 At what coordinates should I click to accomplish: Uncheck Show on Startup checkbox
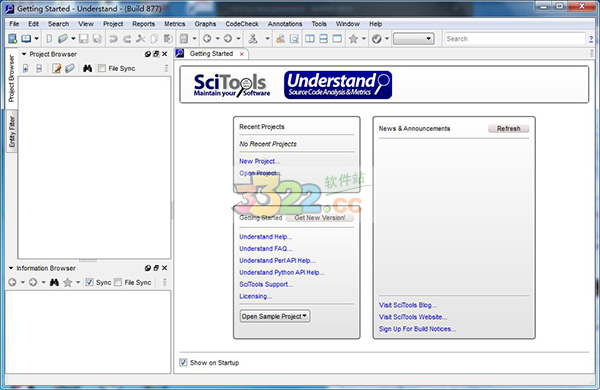point(183,362)
